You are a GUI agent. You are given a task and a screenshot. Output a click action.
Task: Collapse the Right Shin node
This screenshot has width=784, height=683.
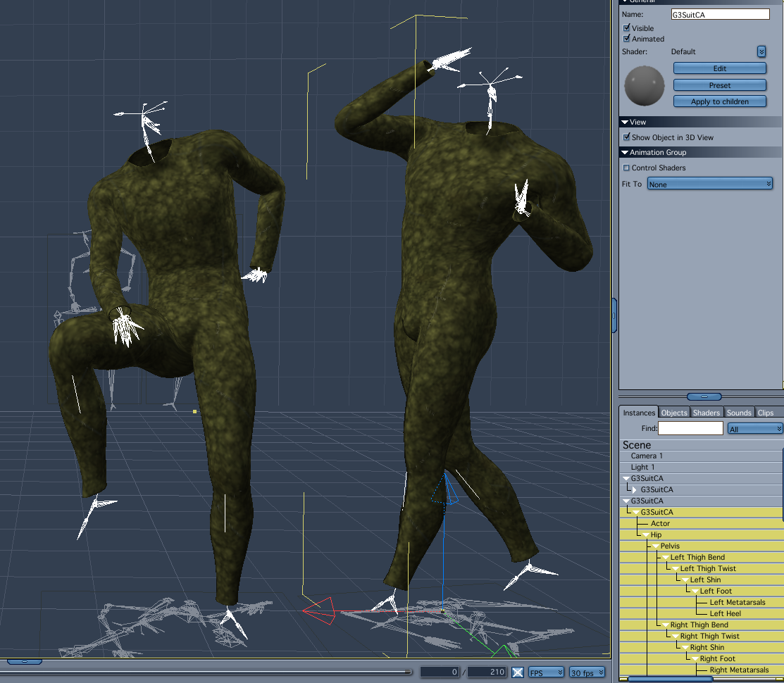685,648
